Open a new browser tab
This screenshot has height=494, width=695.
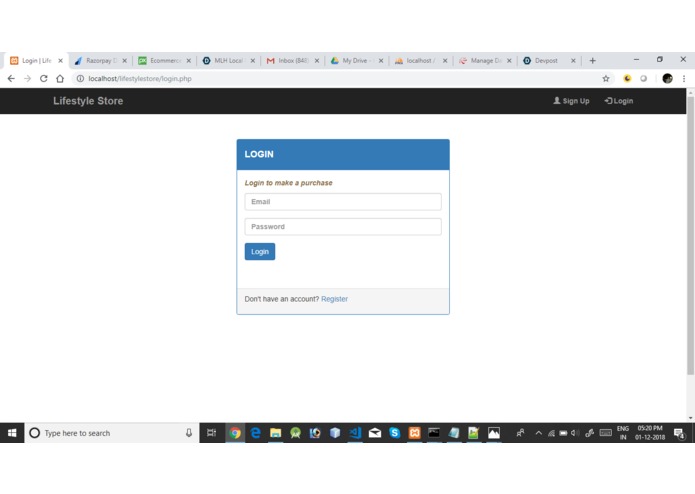click(x=593, y=61)
